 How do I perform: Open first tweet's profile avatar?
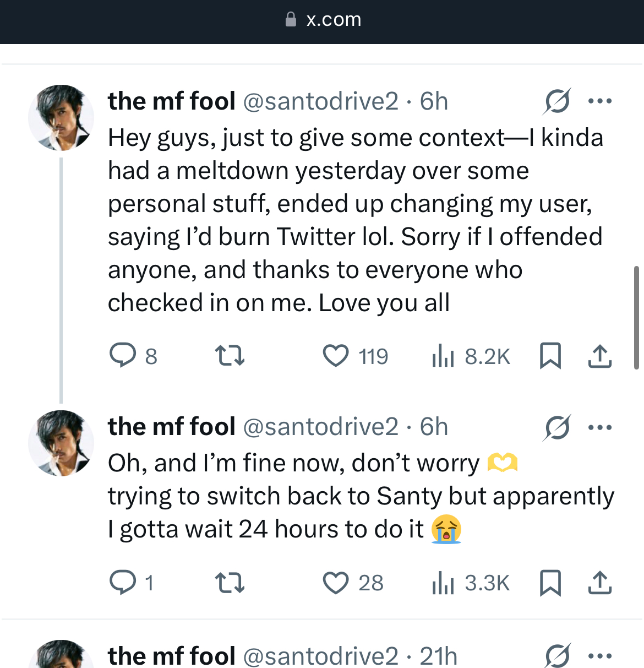click(61, 118)
